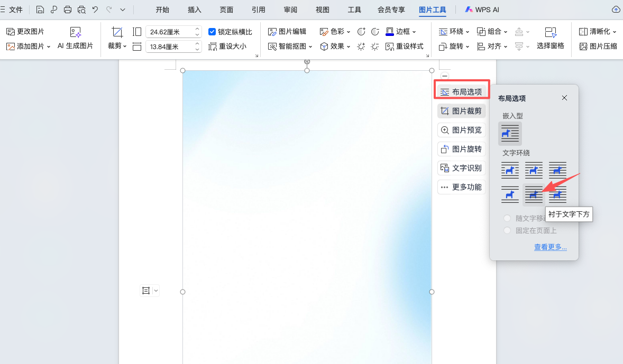
Task: Click More Functions (更多功能) button
Action: [x=462, y=187]
